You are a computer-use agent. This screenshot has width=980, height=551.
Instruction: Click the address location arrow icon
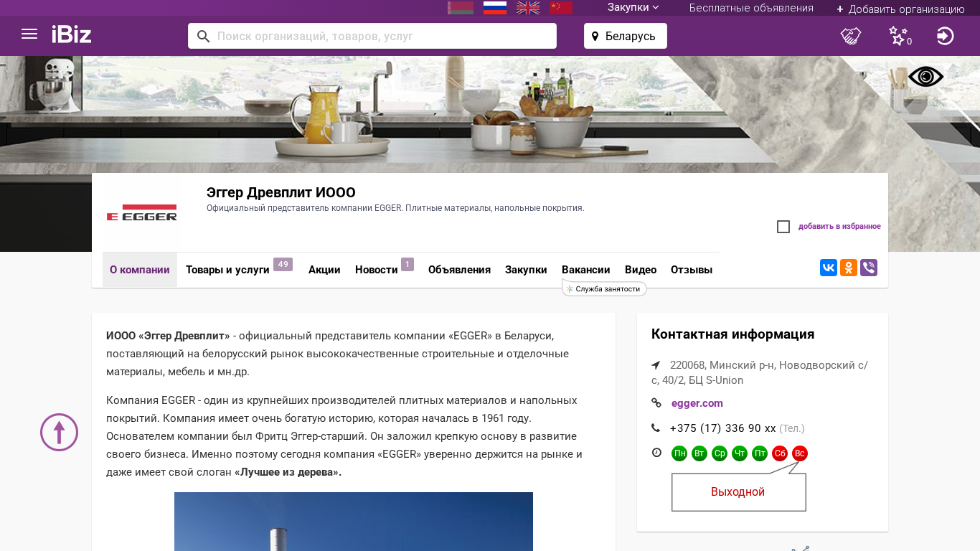(x=656, y=365)
